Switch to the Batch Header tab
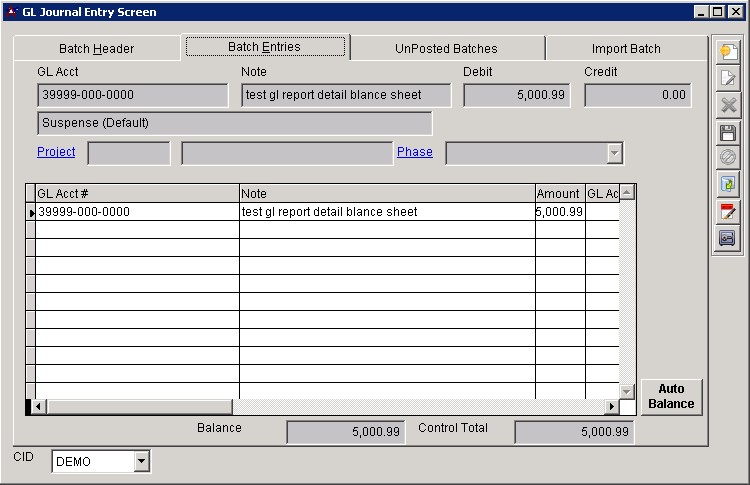750x485 pixels. 96,48
